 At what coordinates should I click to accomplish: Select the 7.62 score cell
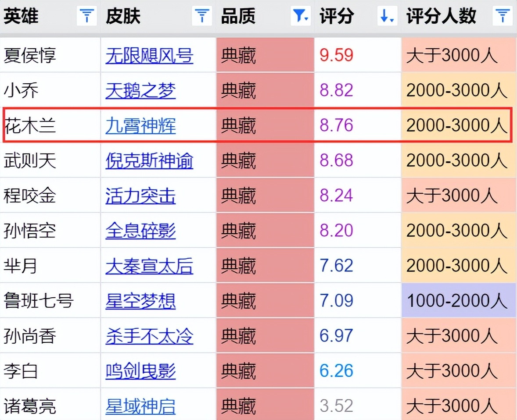click(x=358, y=265)
